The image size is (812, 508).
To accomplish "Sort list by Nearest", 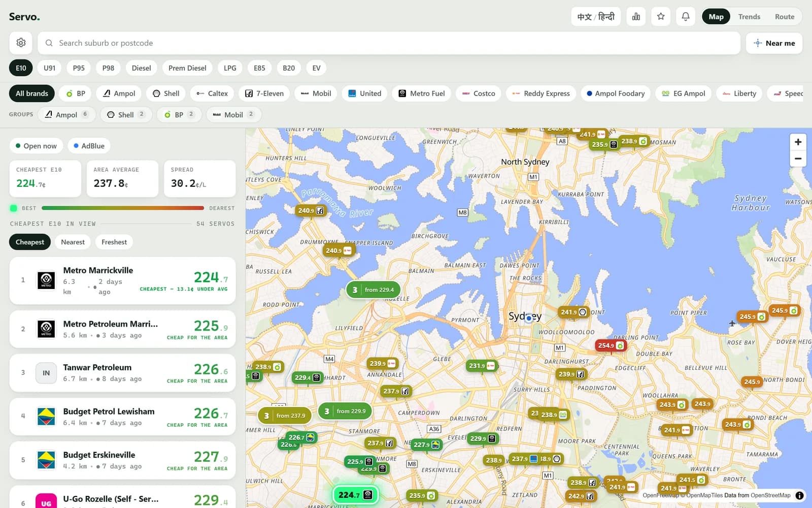I will (73, 242).
